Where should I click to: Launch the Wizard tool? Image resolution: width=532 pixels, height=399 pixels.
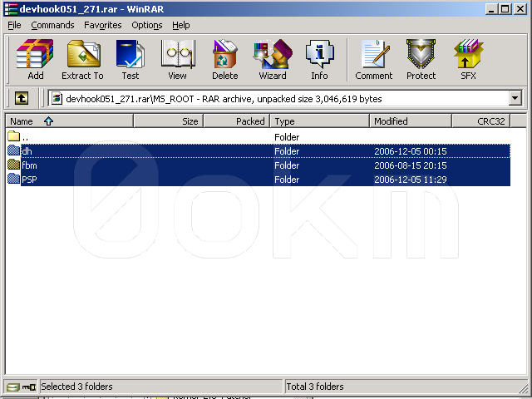pos(273,59)
